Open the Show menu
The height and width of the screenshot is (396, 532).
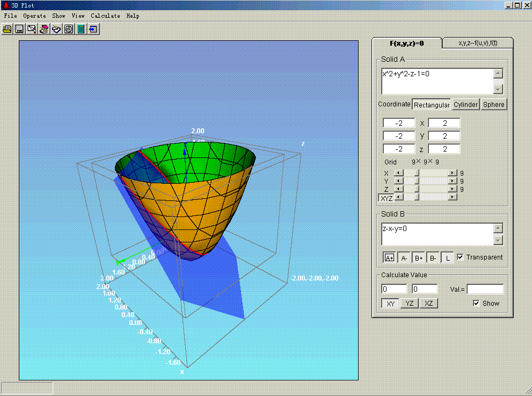pyautogui.click(x=59, y=16)
